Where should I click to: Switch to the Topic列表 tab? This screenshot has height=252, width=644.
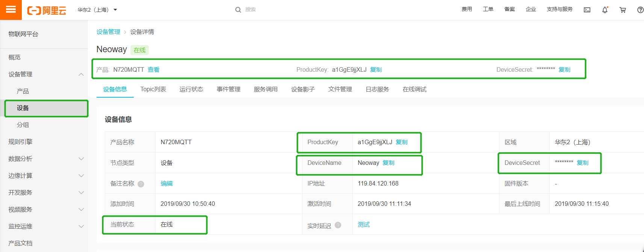coord(153,89)
